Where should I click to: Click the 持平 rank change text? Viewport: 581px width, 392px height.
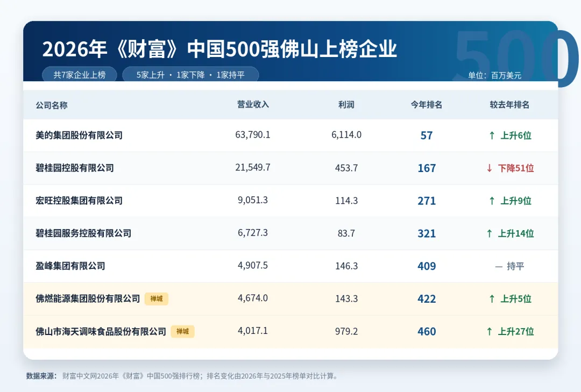tap(515, 266)
